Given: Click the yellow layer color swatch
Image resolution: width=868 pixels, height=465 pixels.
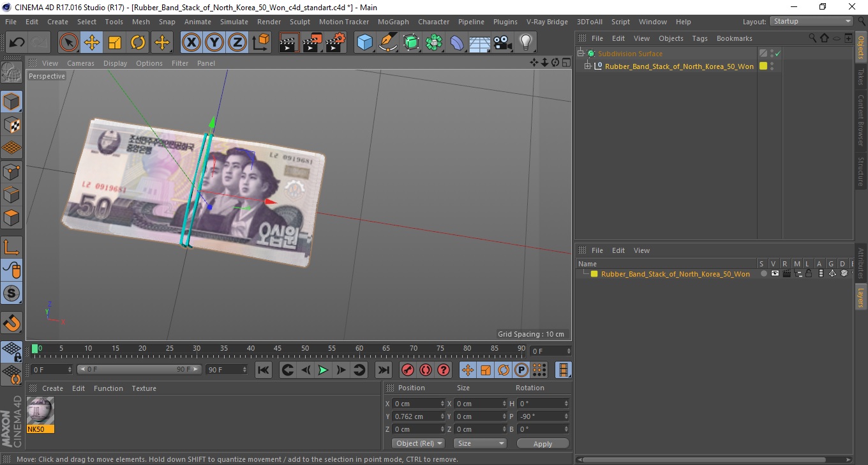Looking at the screenshot, I should [x=594, y=274].
